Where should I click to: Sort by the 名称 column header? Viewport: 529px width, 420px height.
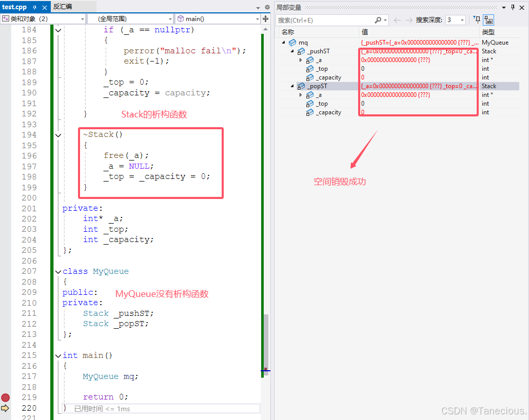319,32
